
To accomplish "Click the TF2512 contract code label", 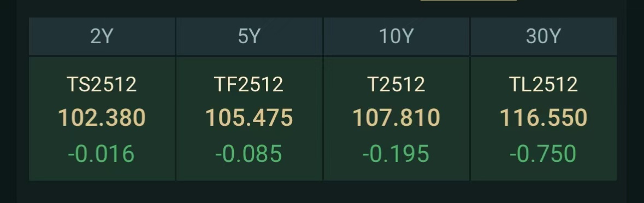I will (249, 84).
